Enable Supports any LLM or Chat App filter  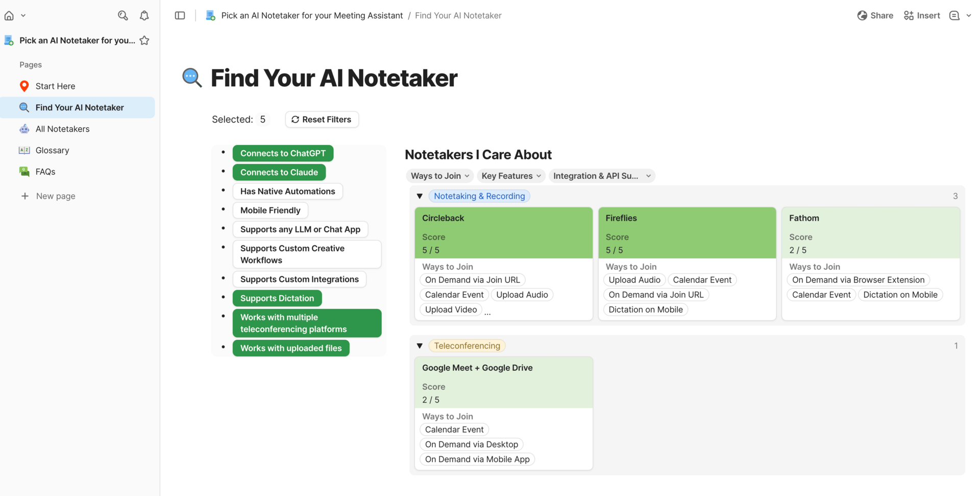click(300, 229)
